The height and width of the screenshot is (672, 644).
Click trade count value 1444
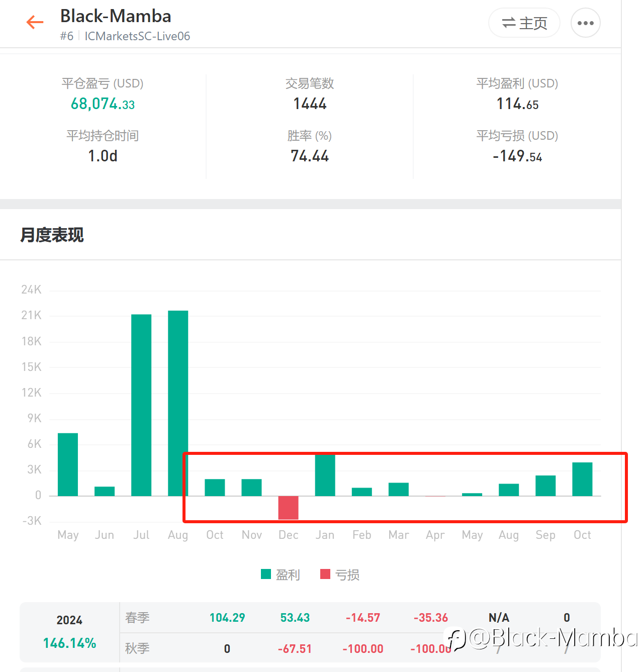(310, 104)
